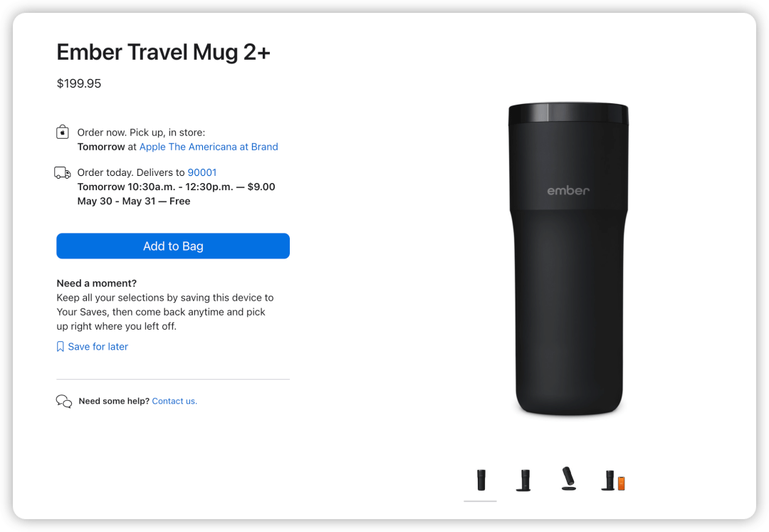Click the Need a moment? heading
769x532 pixels.
point(97,283)
